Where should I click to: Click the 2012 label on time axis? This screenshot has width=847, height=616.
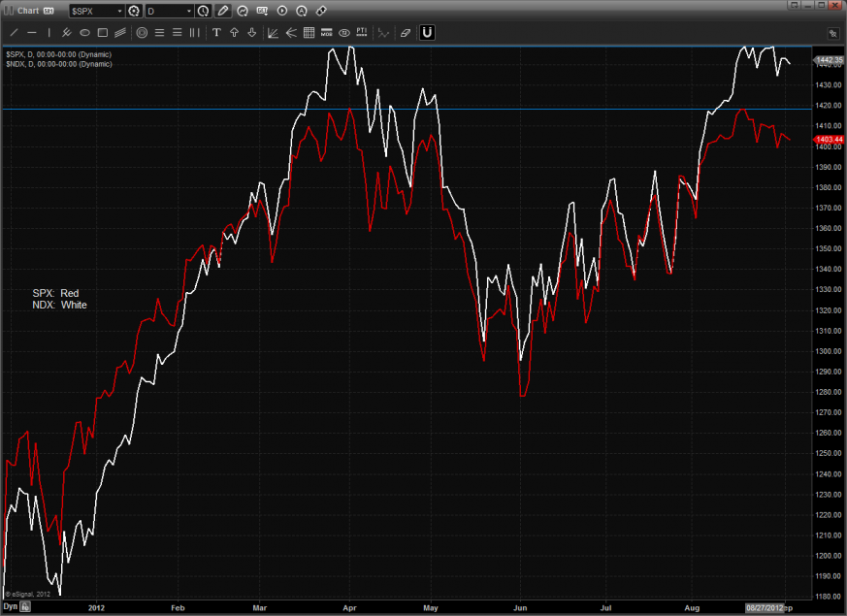click(x=97, y=608)
